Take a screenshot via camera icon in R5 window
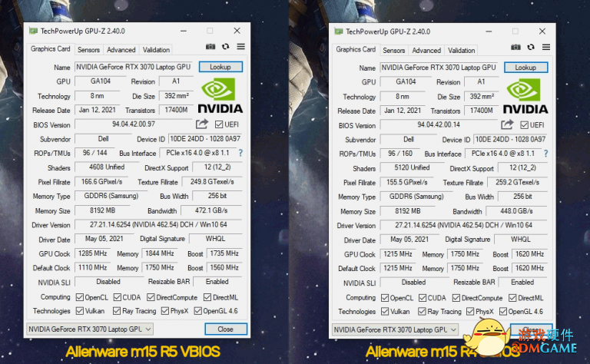Viewport: 590px width, 364px height. click(210, 47)
